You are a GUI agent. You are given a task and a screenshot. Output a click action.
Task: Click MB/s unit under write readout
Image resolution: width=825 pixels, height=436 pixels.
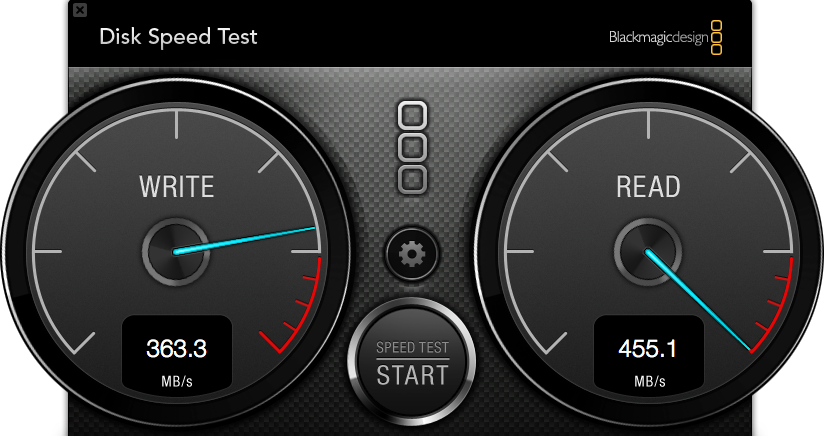tap(177, 381)
